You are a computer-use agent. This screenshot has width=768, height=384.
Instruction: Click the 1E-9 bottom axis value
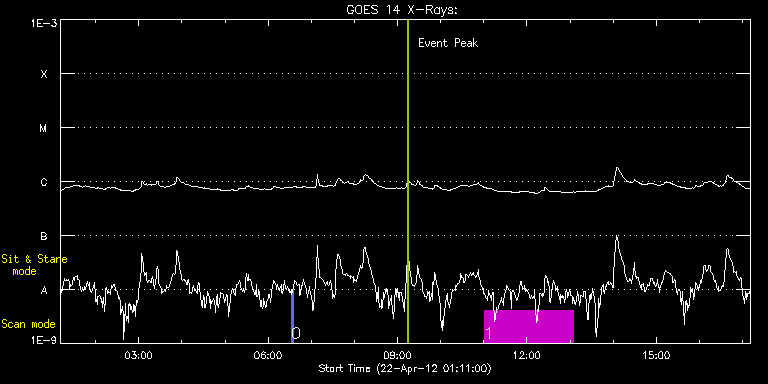[43, 339]
